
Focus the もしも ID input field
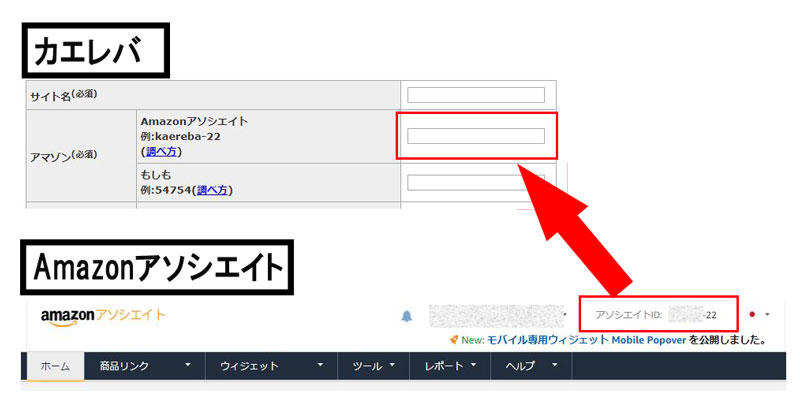tap(476, 182)
